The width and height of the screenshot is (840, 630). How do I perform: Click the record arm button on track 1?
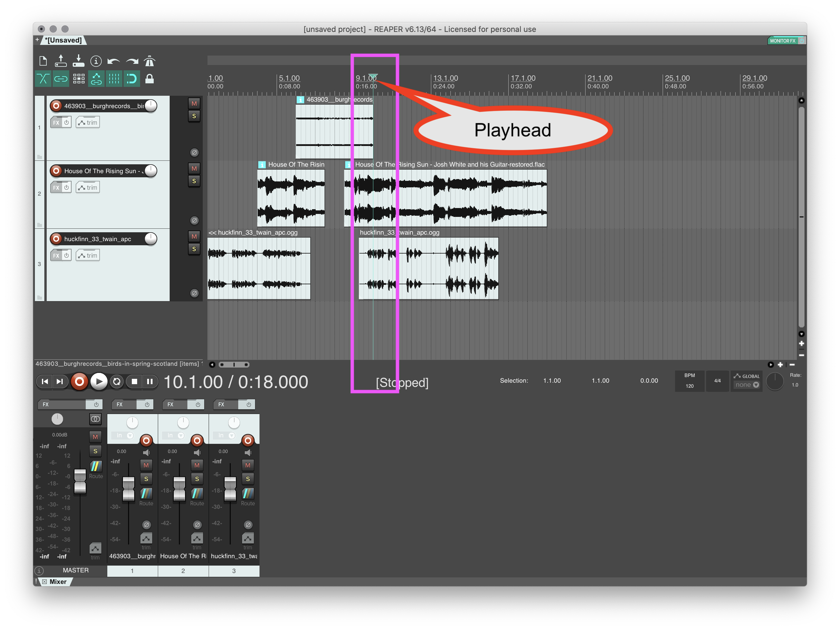tap(54, 105)
